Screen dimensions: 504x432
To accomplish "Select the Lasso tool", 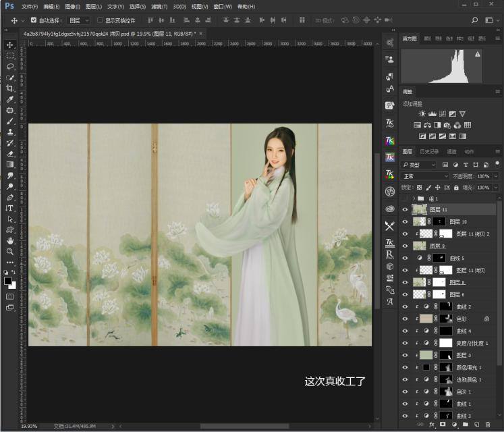I will pos(10,67).
